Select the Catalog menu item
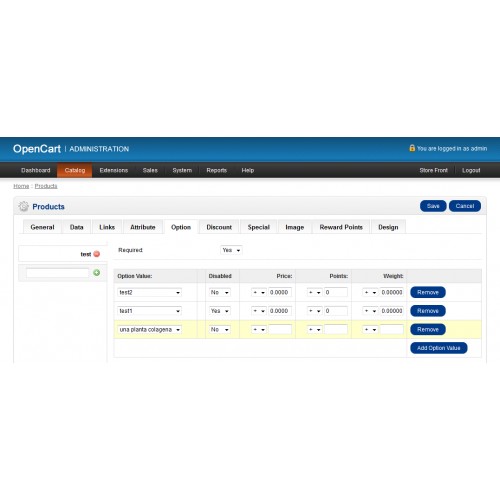500x500 pixels. pos(75,170)
